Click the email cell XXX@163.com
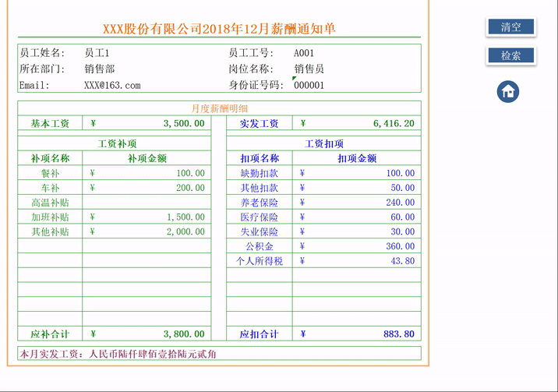 [112, 86]
